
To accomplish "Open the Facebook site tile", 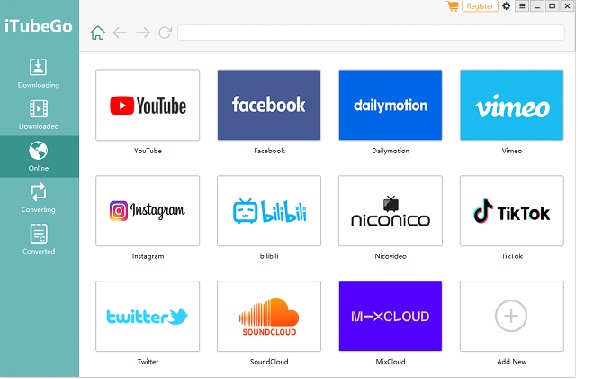I will pos(269,105).
